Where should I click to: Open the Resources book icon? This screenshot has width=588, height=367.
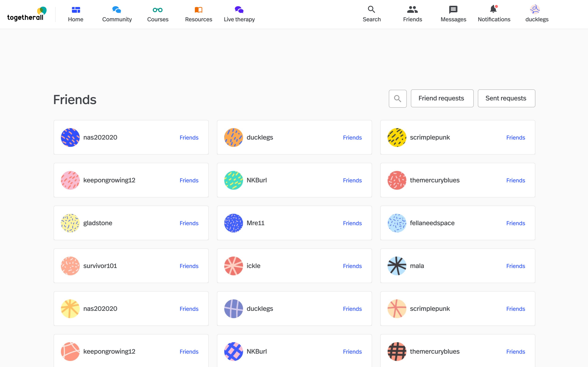click(x=198, y=10)
